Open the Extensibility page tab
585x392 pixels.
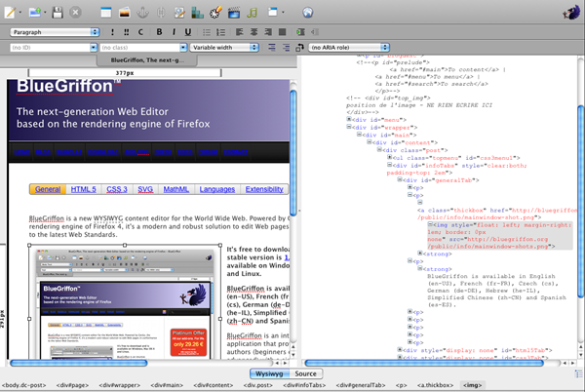click(264, 189)
